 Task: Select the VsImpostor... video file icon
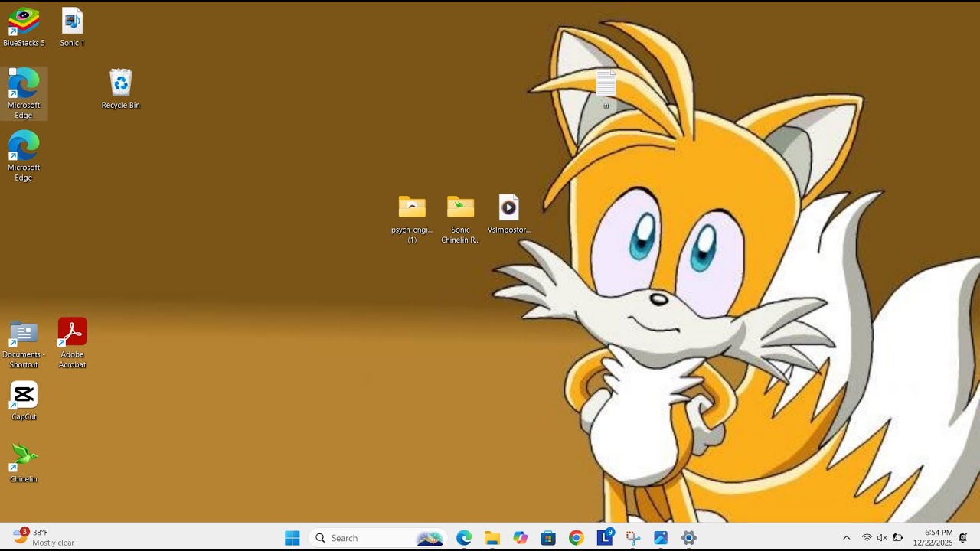tap(509, 214)
